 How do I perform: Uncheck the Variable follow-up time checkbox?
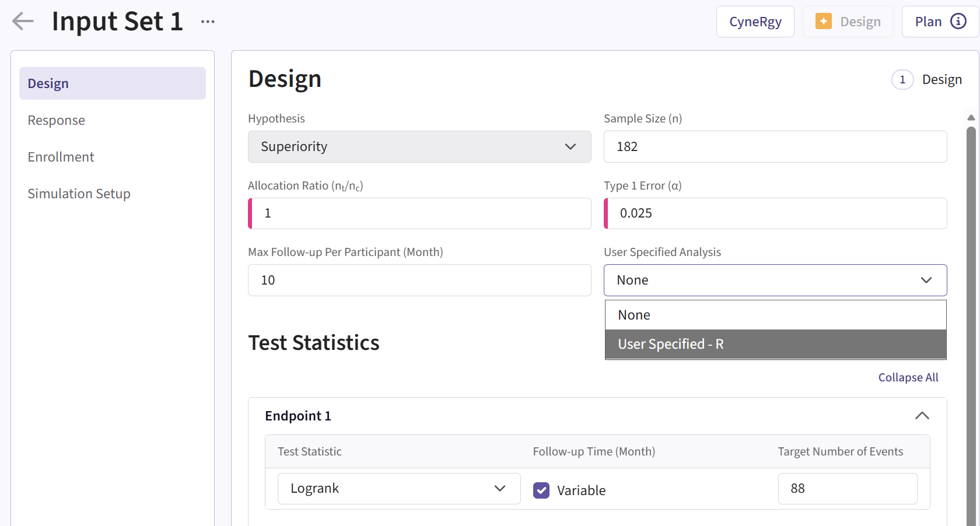click(541, 490)
